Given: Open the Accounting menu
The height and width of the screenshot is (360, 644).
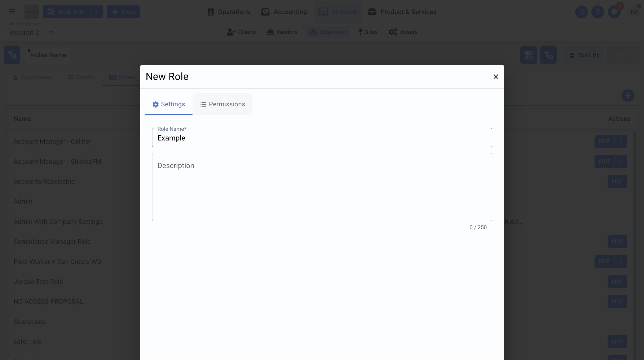Looking at the screenshot, I should click(x=284, y=12).
